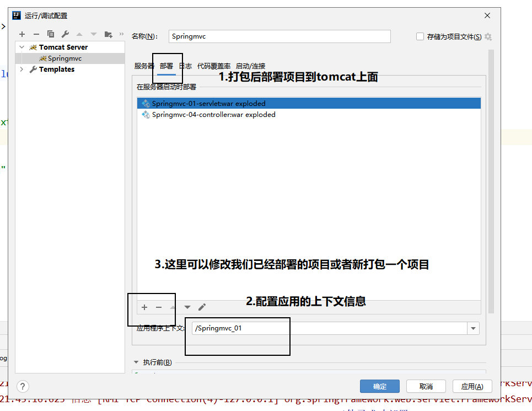The image size is (532, 411).
Task: Select Springmvc-01-servlet:war exploded artifact
Action: pos(309,104)
